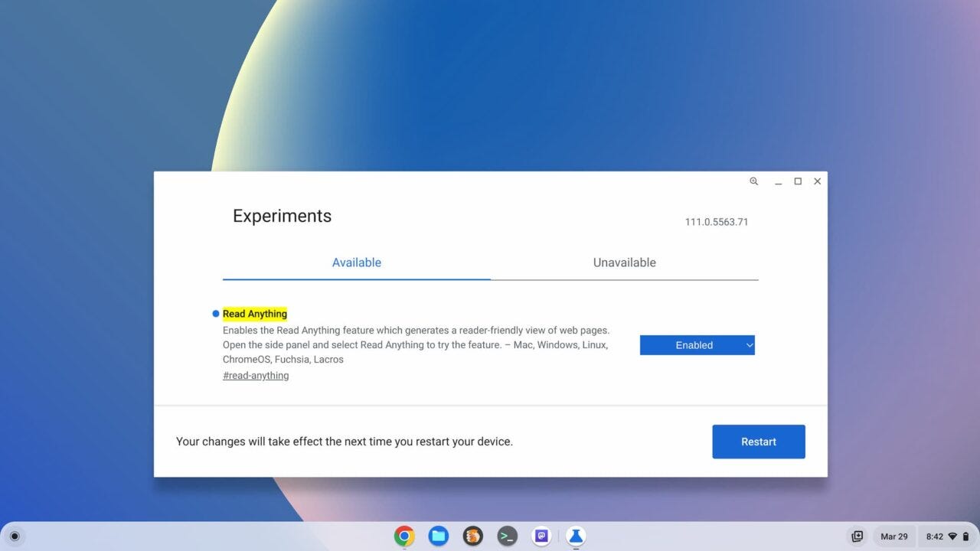
Task: Click the restart notice message text
Action: click(x=345, y=442)
